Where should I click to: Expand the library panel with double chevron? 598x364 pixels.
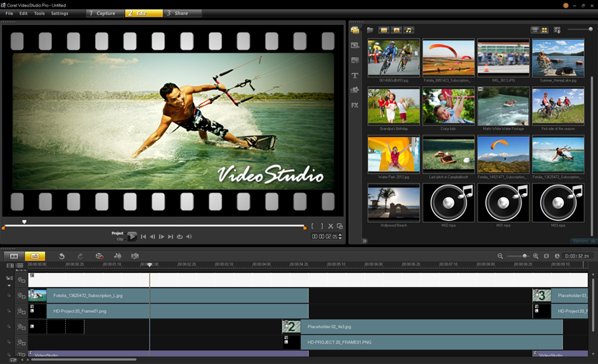pyautogui.click(x=364, y=241)
